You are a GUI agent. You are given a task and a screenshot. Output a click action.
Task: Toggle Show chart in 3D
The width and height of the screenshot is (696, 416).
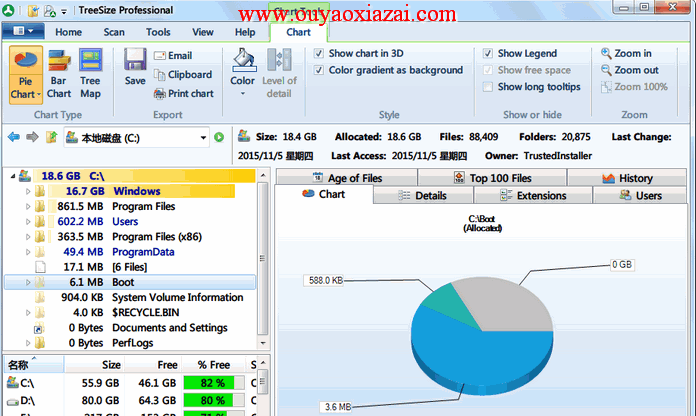tap(318, 54)
